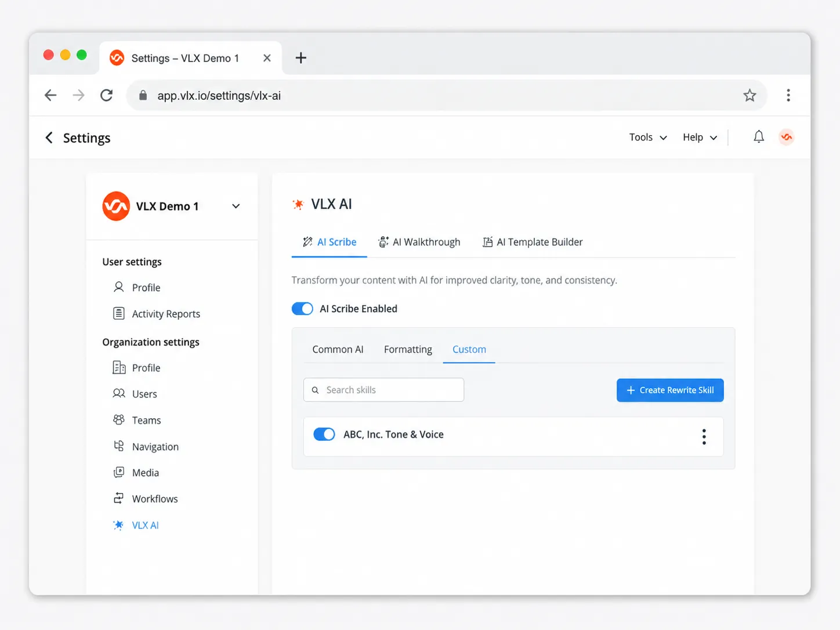This screenshot has height=630, width=840.
Task: Click the Media icon in sidebar
Action: pyautogui.click(x=119, y=472)
